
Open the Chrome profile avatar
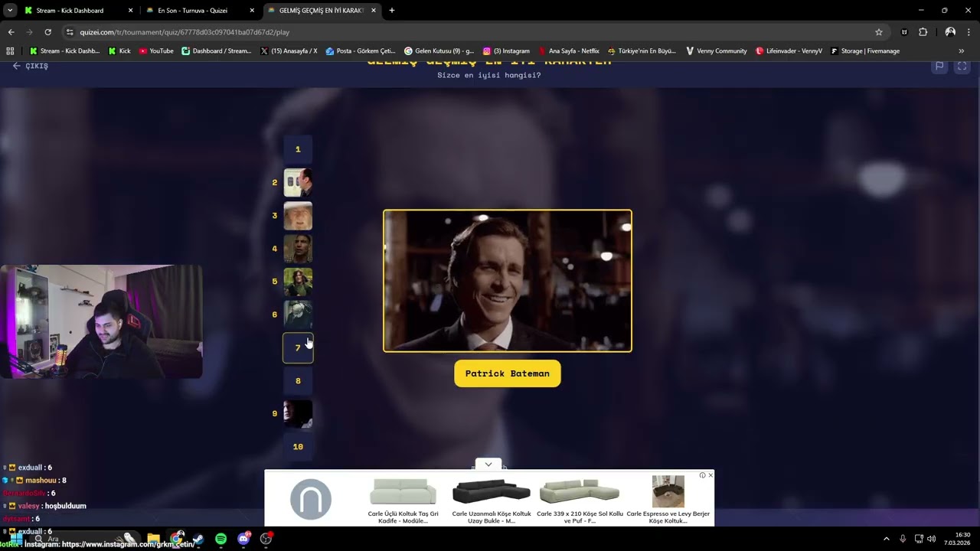[950, 32]
